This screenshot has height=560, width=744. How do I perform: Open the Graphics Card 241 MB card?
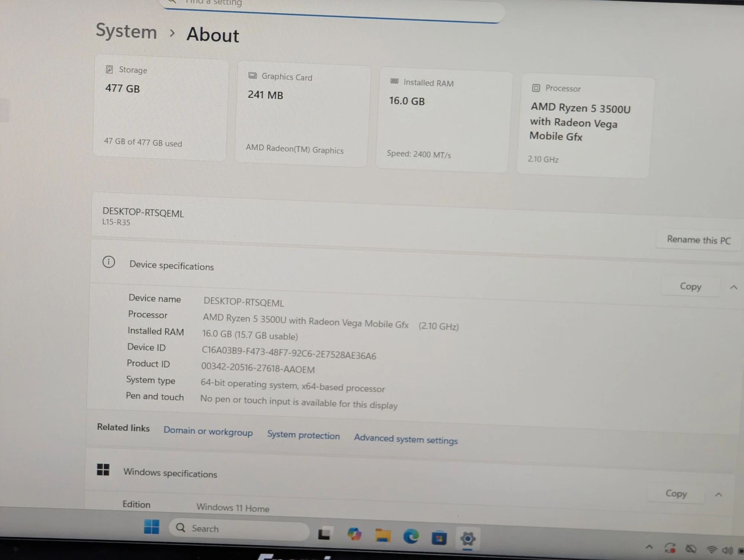302,114
